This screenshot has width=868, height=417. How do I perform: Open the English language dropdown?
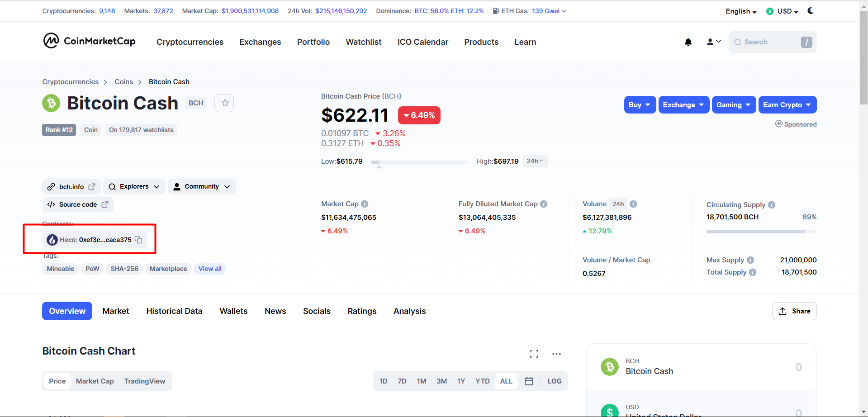tap(741, 11)
